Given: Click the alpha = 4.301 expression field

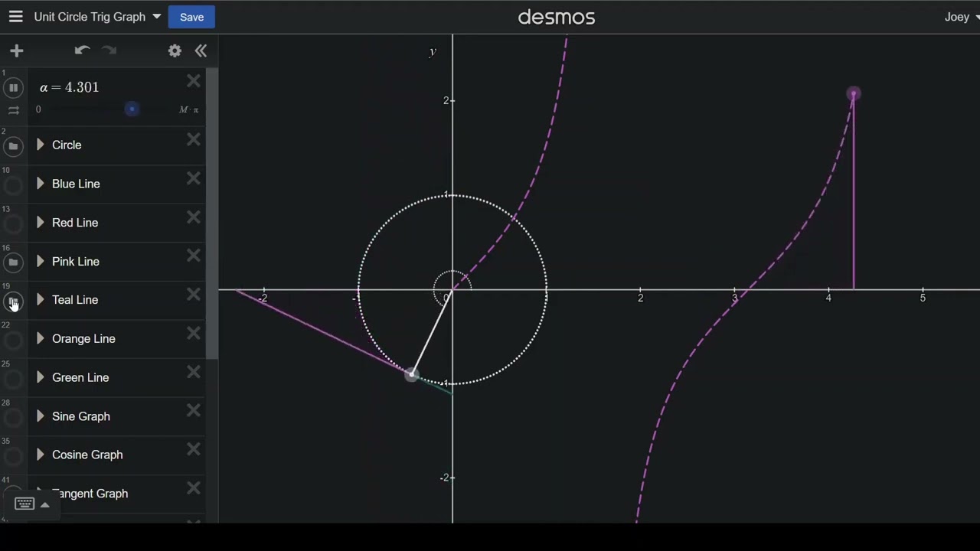Looking at the screenshot, I should 70,87.
